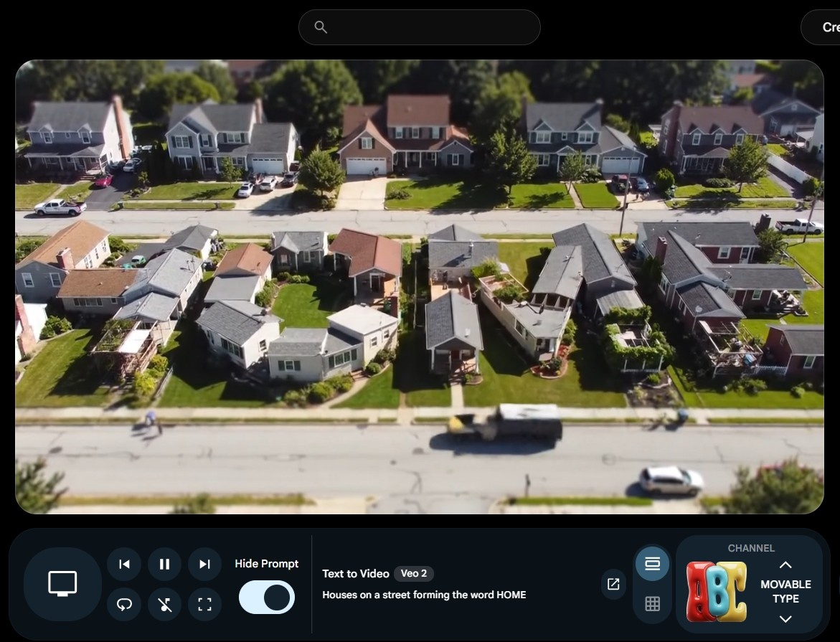Screen dimensions: 840x642
Task: Switch to single-row list view
Action: point(653,563)
